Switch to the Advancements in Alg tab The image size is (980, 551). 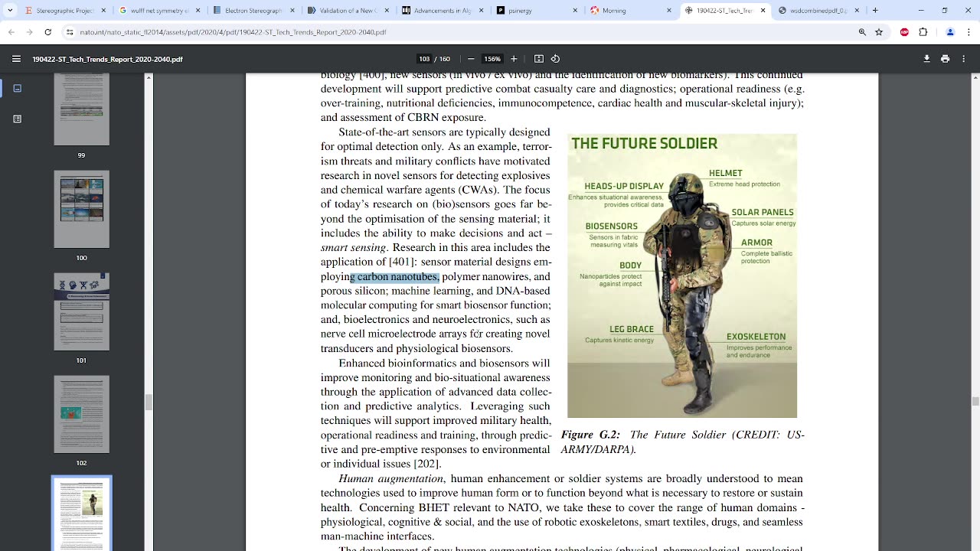click(x=442, y=11)
